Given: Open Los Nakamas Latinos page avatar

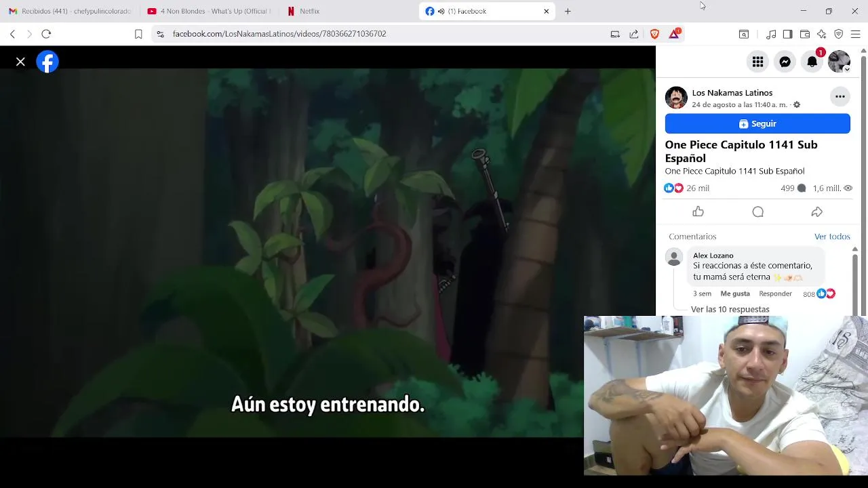Looking at the screenshot, I should [676, 98].
